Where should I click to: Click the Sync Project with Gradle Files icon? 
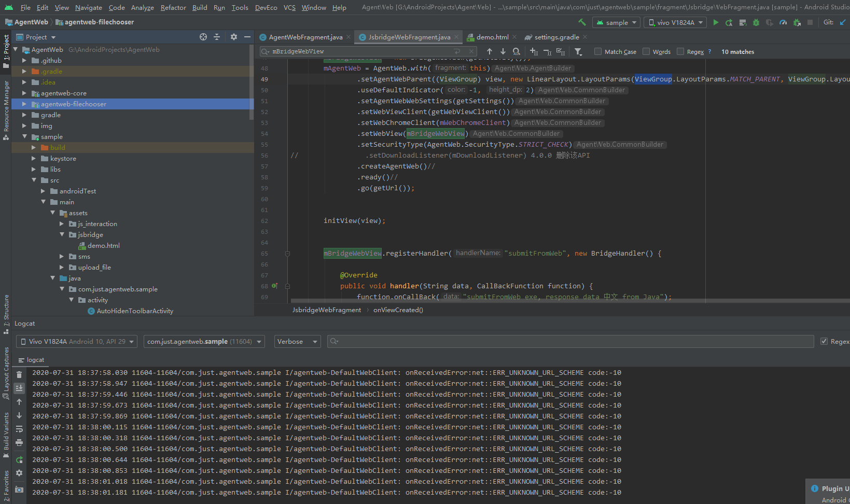point(582,22)
